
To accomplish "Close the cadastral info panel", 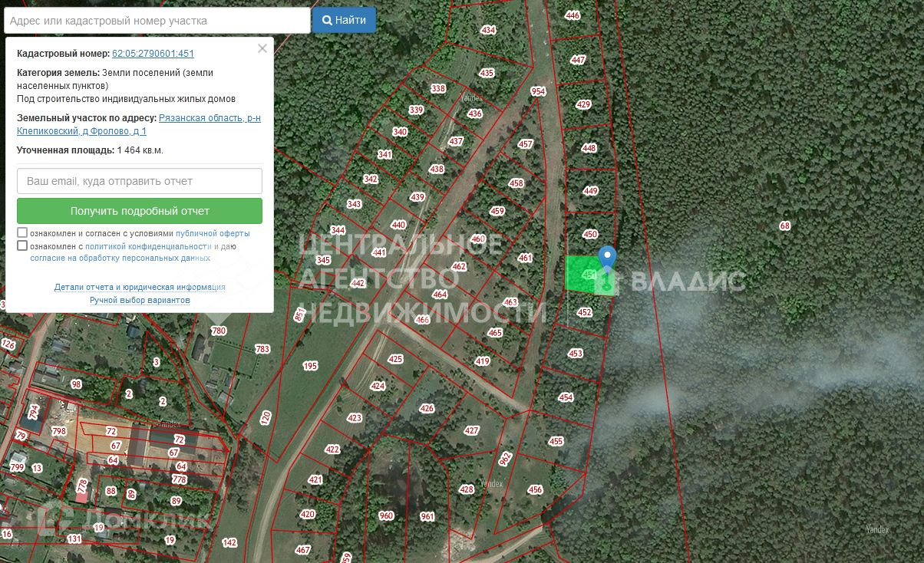I will [x=262, y=48].
